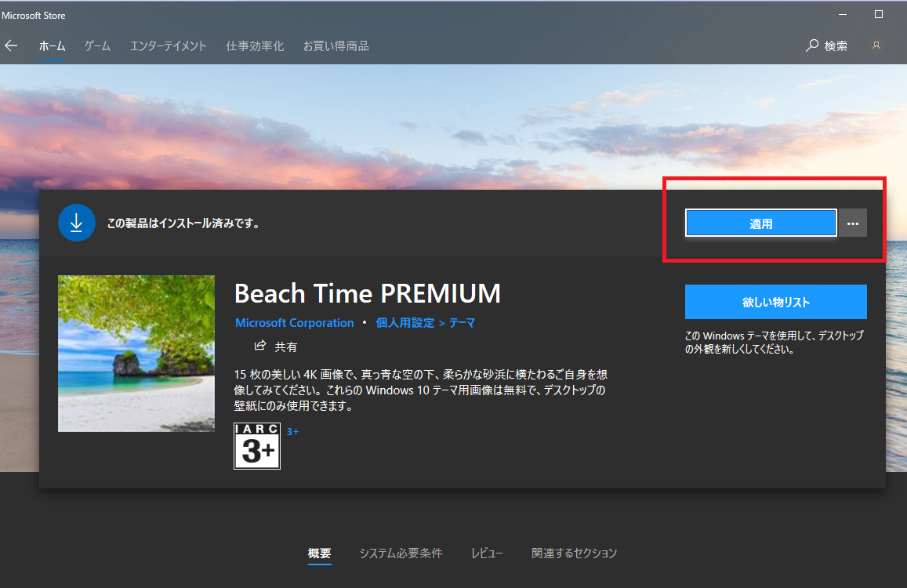Click the IARC 3+ rating badge
Image resolution: width=907 pixels, height=588 pixels.
(x=257, y=445)
